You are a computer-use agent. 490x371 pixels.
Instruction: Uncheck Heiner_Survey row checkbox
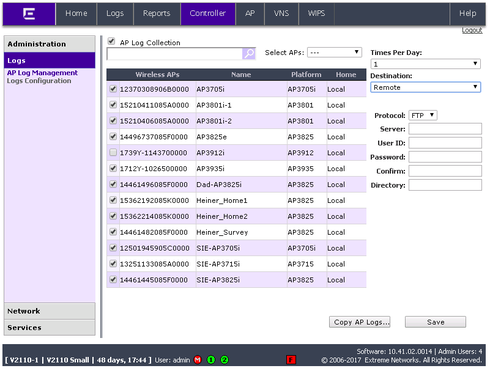pos(113,232)
